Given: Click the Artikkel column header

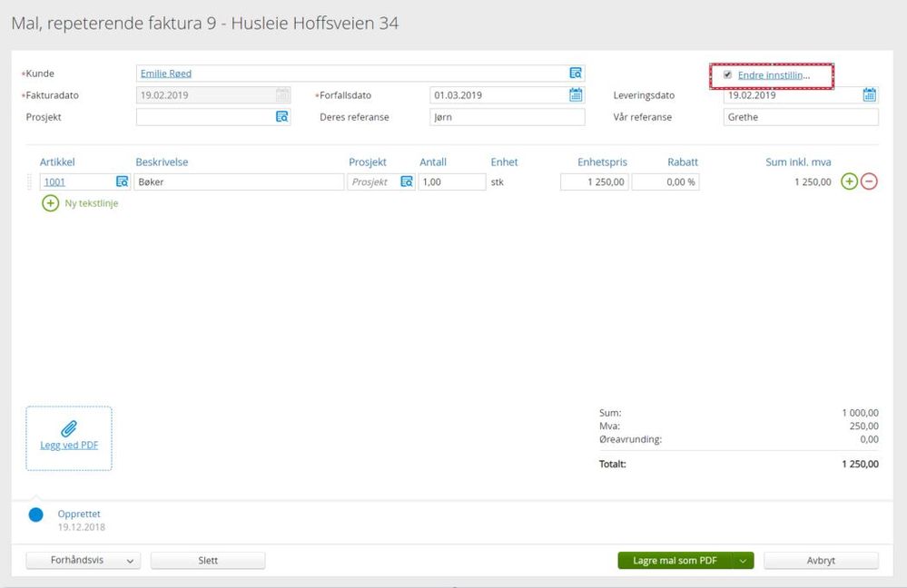Looking at the screenshot, I should point(57,162).
